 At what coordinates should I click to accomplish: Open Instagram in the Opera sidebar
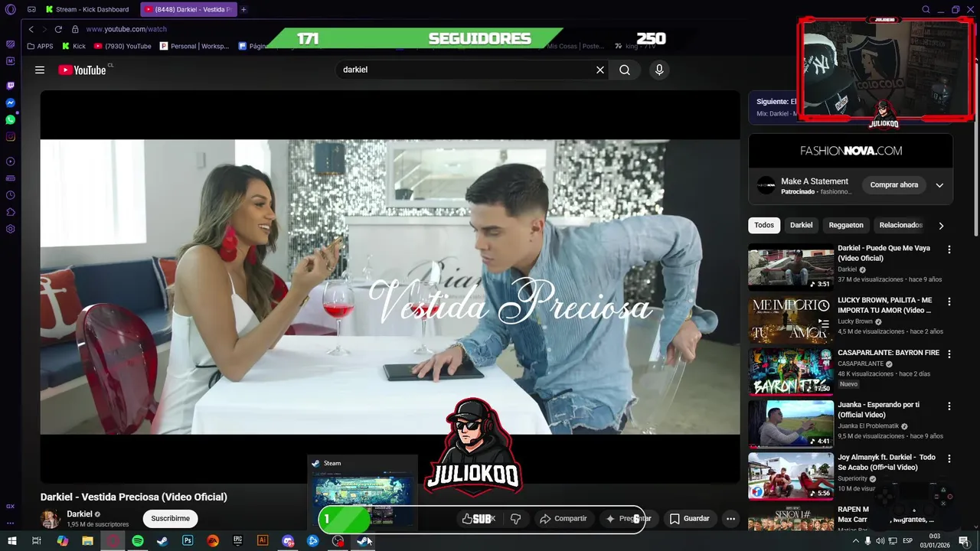click(x=10, y=137)
